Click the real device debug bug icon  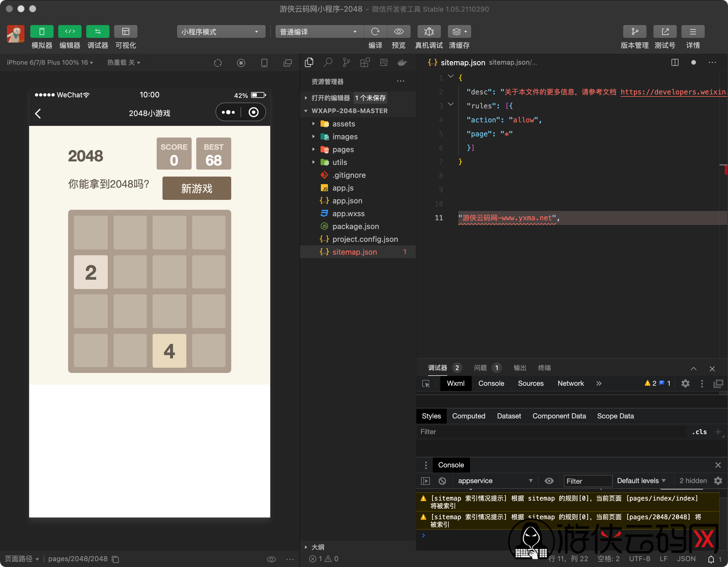[x=429, y=32]
